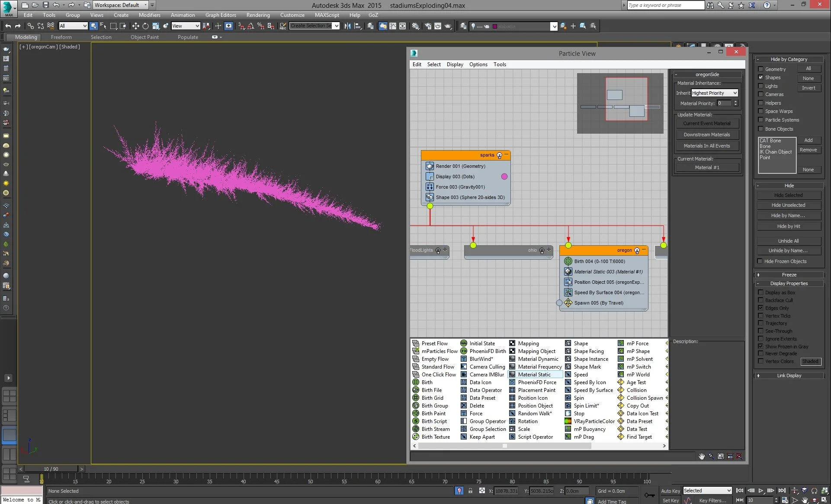831x504 pixels.
Task: Open the Graph Editors menu
Action: tap(221, 15)
